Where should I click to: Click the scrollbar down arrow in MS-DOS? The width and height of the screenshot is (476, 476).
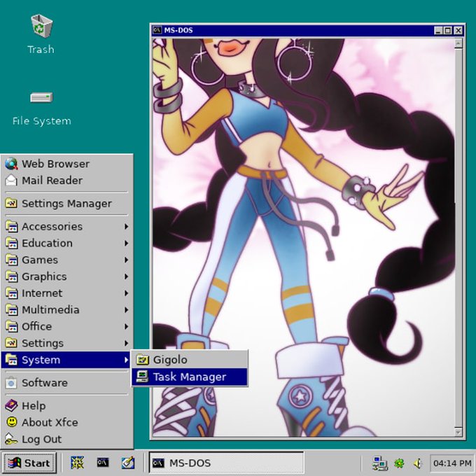pos(458,432)
